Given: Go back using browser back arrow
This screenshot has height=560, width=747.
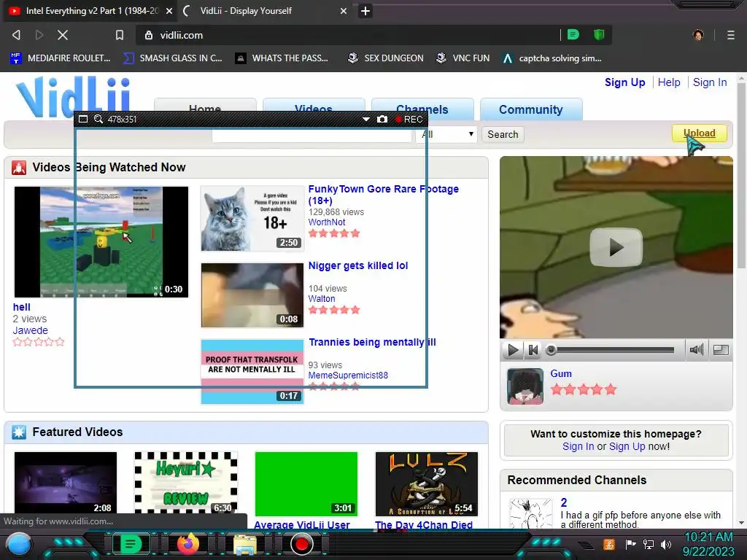Looking at the screenshot, I should click(x=16, y=35).
